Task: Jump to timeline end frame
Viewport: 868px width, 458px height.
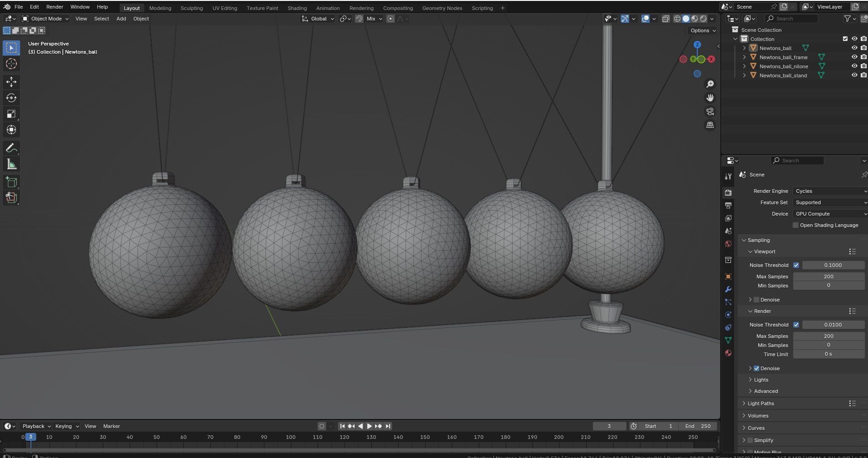Action: [388, 426]
